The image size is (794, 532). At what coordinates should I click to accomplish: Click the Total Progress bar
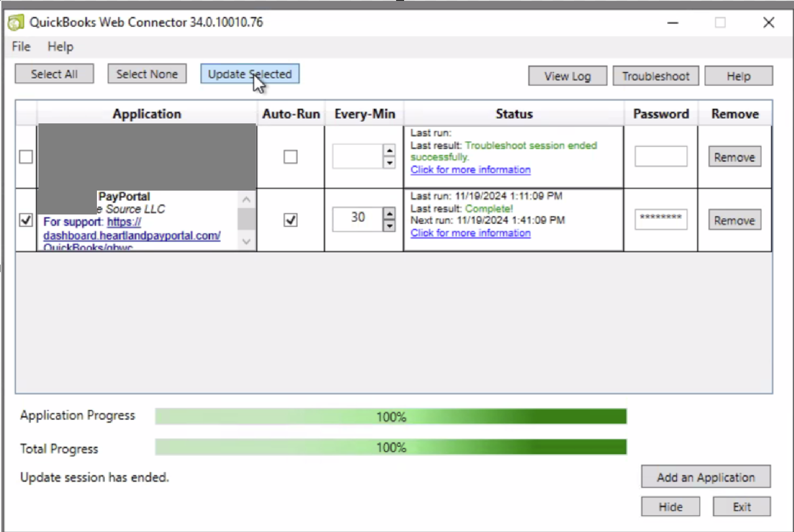coord(391,447)
